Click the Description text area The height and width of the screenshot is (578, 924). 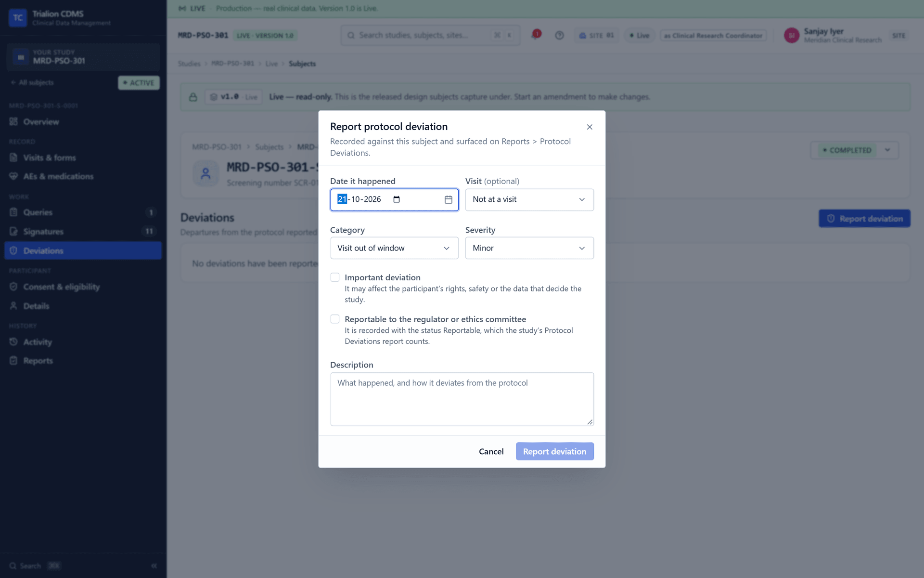click(x=462, y=399)
